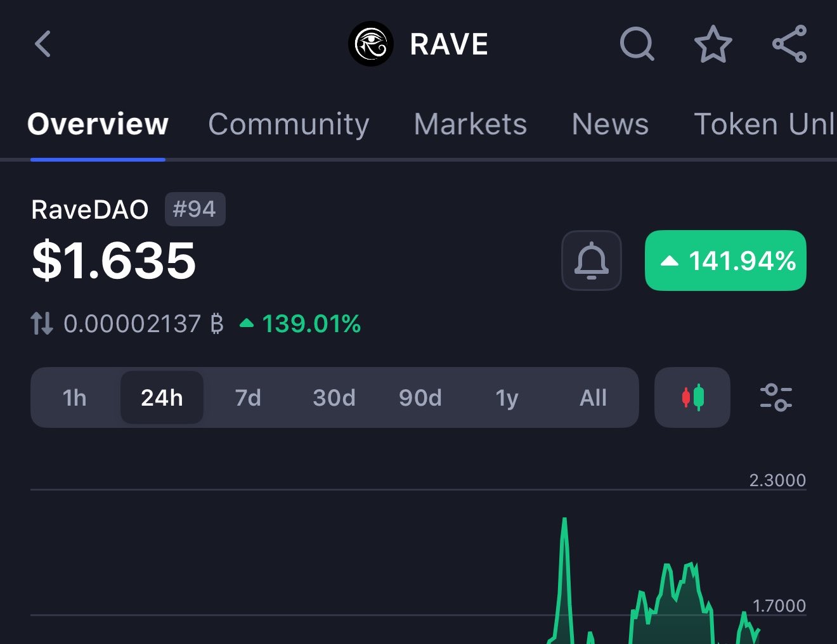The width and height of the screenshot is (837, 644).
Task: Open the Markets tab
Action: 470,124
